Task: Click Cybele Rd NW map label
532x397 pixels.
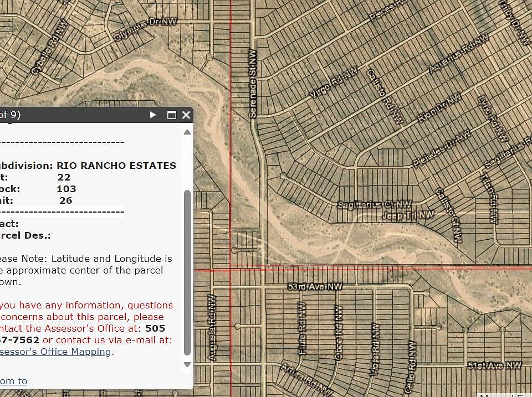Action: [49, 47]
